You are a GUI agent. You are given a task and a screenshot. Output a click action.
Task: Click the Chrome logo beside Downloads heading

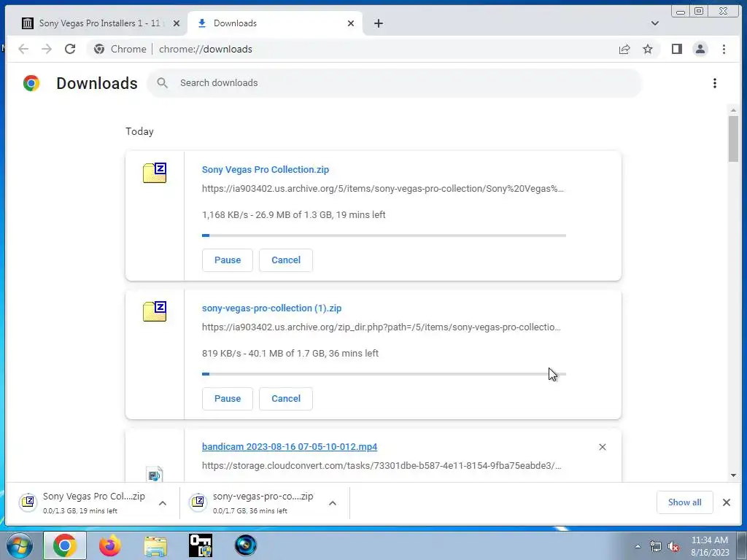point(31,83)
